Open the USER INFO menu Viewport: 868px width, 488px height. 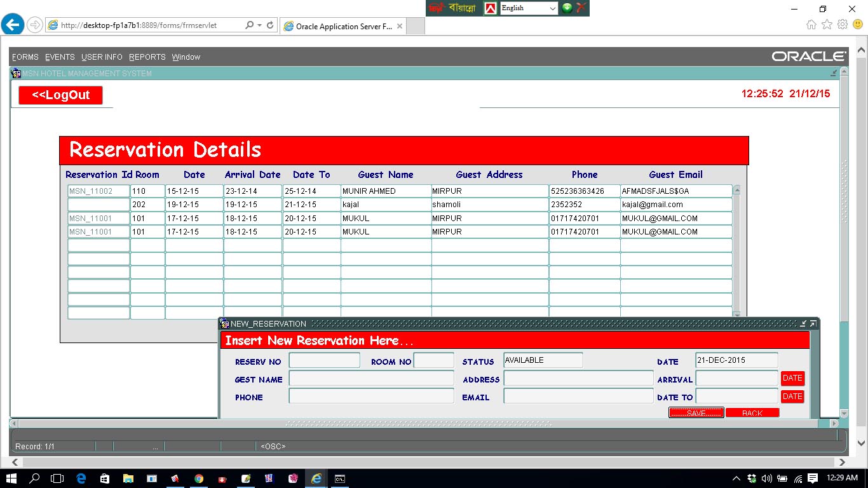102,57
